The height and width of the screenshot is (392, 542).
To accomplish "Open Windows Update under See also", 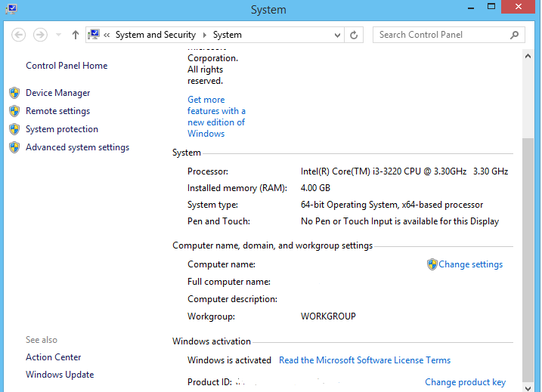I will [60, 375].
